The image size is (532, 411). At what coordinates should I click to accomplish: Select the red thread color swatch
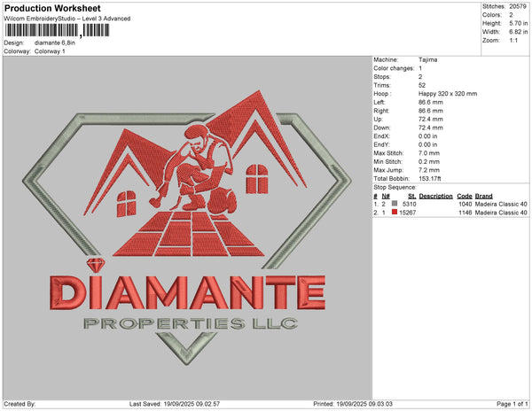[x=393, y=213]
